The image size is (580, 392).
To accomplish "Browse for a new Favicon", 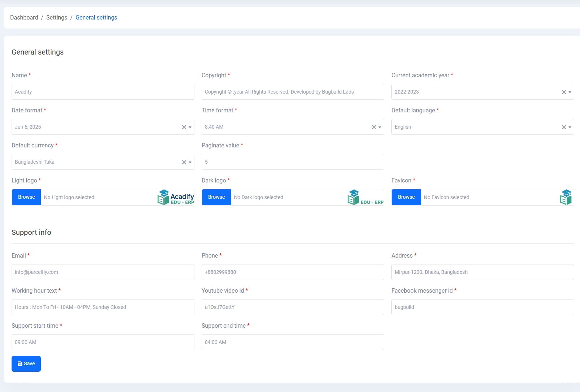I will pyautogui.click(x=406, y=197).
